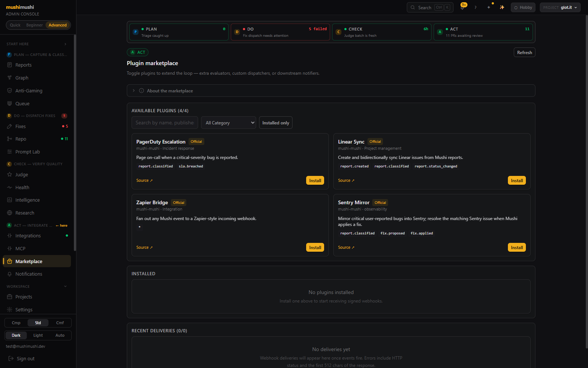
Task: Install the Sentry Mirror plugin
Action: pyautogui.click(x=517, y=247)
